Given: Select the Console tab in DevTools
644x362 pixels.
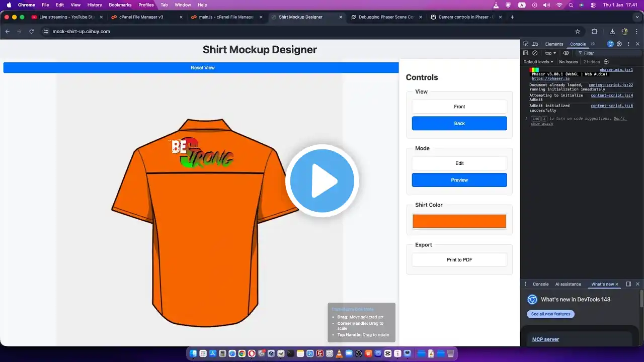Looking at the screenshot, I should 578,44.
